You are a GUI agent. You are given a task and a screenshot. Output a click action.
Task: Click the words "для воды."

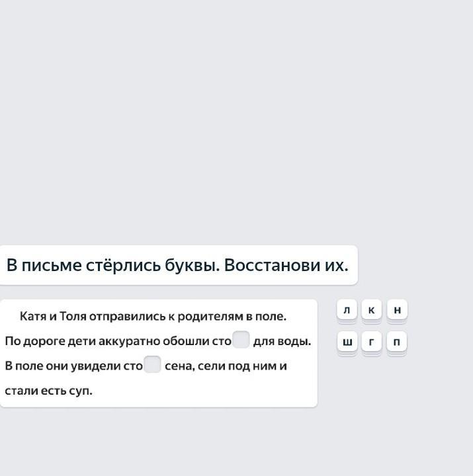click(282, 341)
